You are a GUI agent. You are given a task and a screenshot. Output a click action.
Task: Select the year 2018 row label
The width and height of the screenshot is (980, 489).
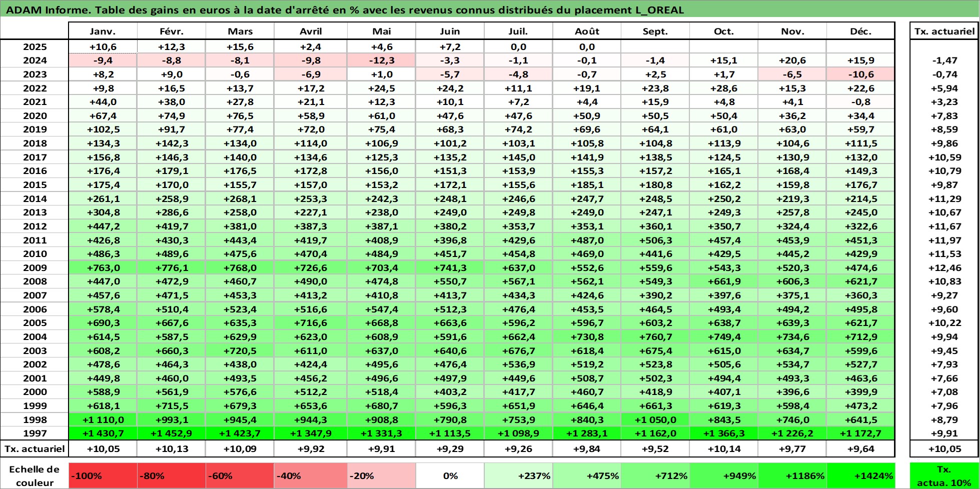click(x=35, y=143)
